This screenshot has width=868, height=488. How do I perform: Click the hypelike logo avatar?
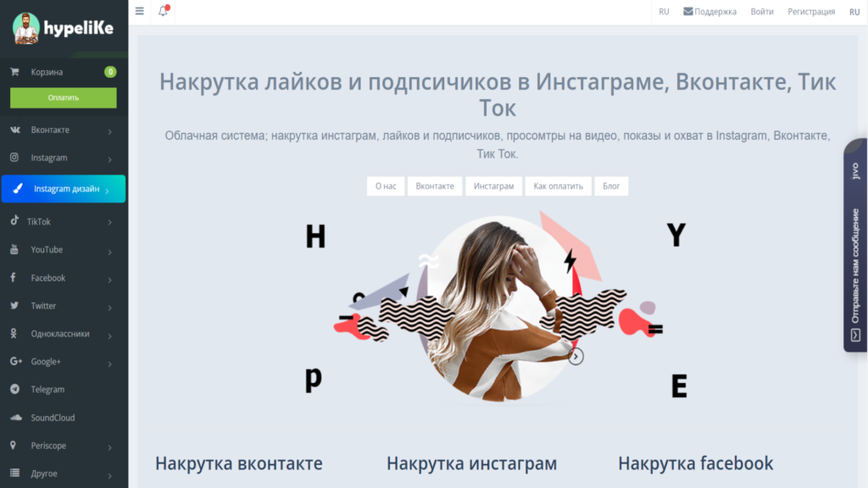26,28
